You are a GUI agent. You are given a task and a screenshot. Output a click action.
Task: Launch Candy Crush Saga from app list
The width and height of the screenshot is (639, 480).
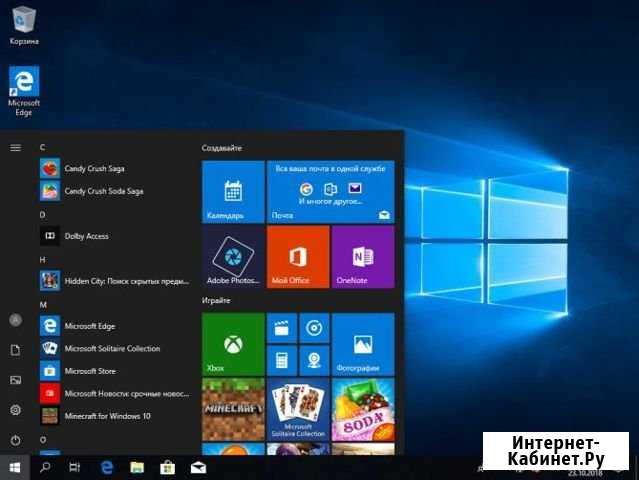(115, 168)
